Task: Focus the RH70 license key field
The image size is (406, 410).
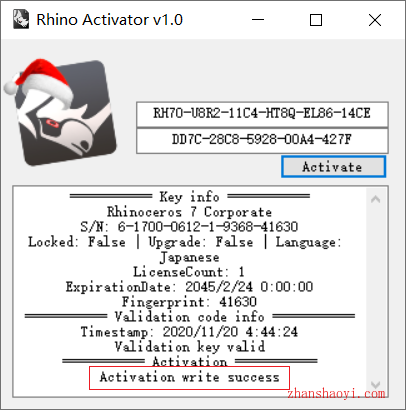Action: click(262, 114)
